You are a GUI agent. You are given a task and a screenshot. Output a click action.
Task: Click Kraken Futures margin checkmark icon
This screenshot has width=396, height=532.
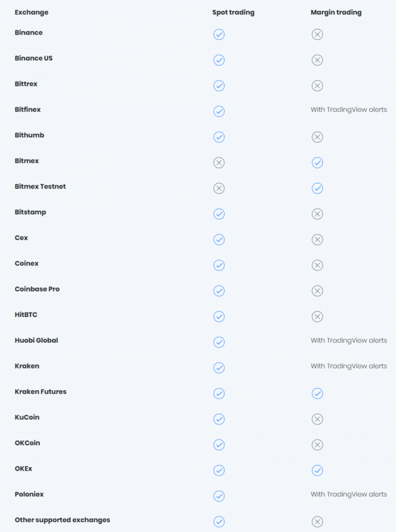click(317, 394)
